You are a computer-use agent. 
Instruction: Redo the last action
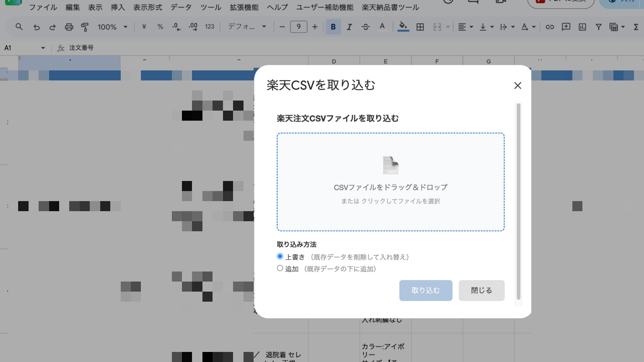pyautogui.click(x=52, y=27)
